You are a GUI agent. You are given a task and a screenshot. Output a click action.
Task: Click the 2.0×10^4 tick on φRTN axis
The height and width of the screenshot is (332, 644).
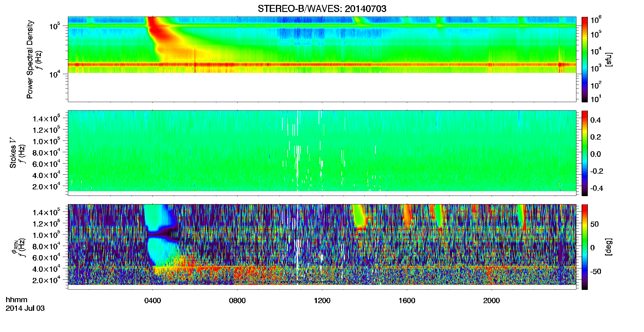click(46, 280)
